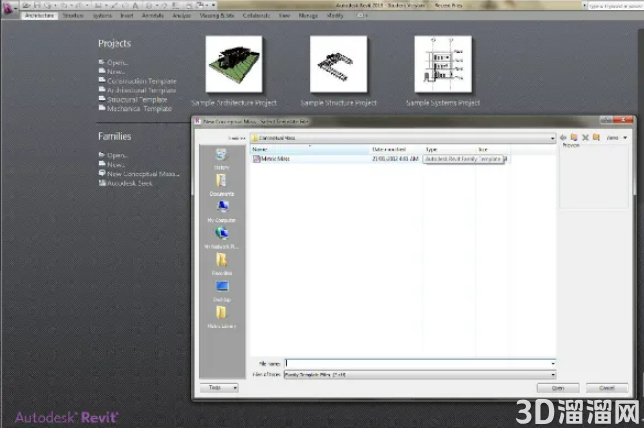The height and width of the screenshot is (428, 644).
Task: Click the Save icon in quick access toolbar
Action: coord(37,5)
